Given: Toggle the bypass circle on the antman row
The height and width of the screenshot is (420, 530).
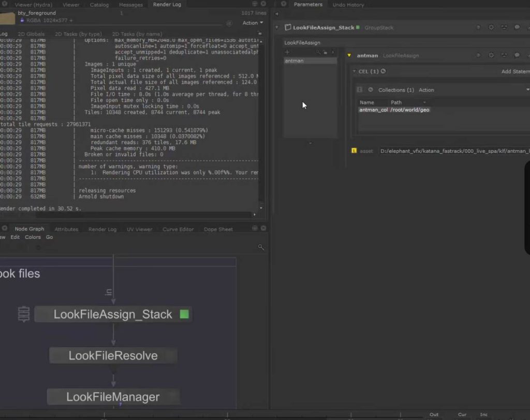Looking at the screenshot, I should [478, 55].
